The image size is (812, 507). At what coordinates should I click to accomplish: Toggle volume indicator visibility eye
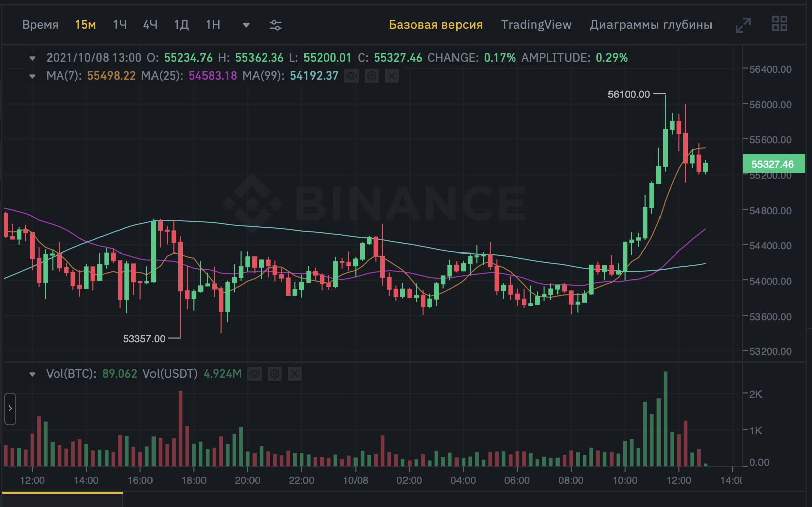(255, 374)
